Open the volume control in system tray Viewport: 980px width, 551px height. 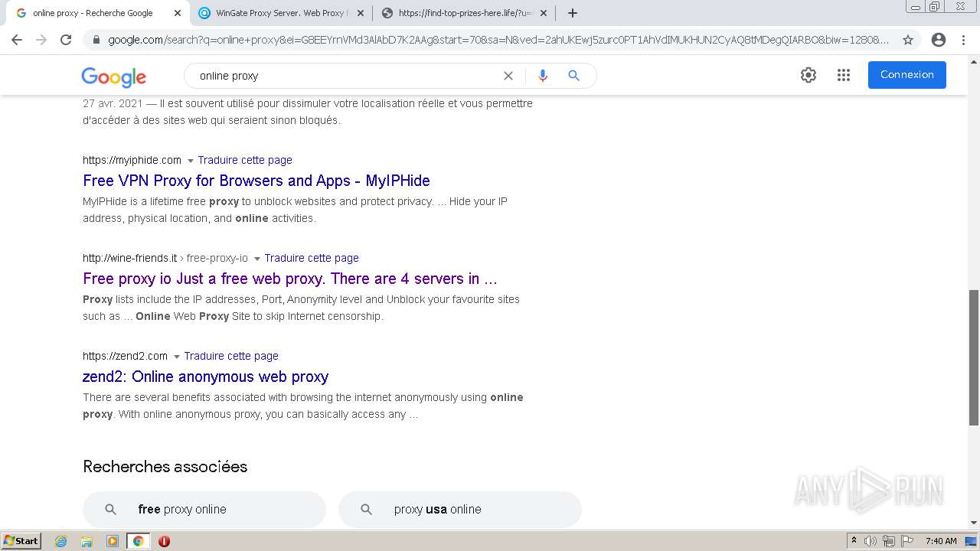(871, 541)
